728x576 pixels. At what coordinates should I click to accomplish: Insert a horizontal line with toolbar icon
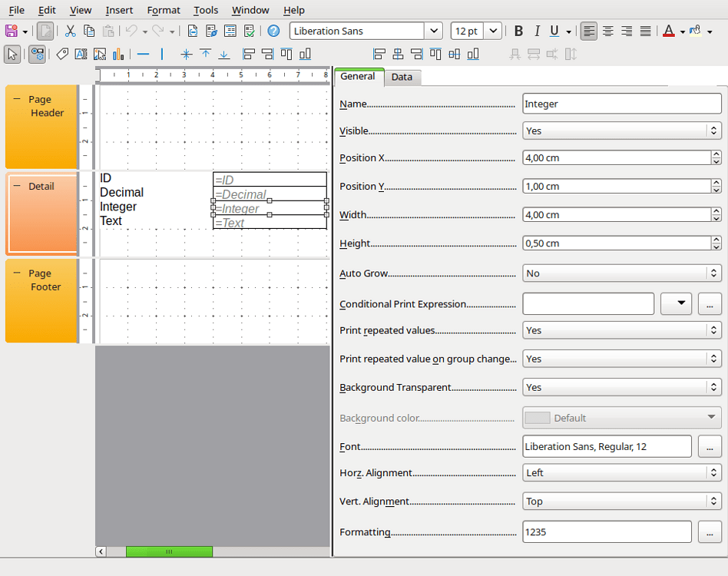coord(143,55)
